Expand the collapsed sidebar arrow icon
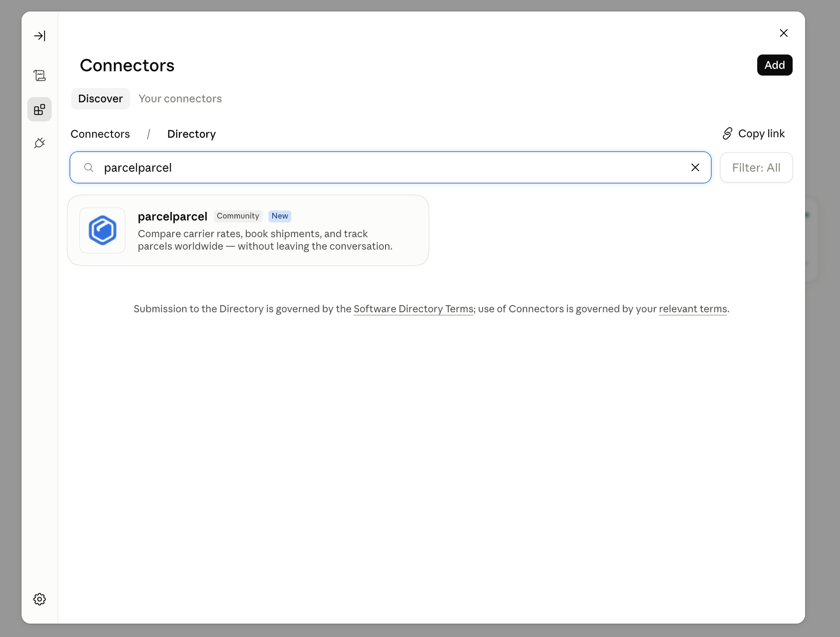 pos(40,36)
